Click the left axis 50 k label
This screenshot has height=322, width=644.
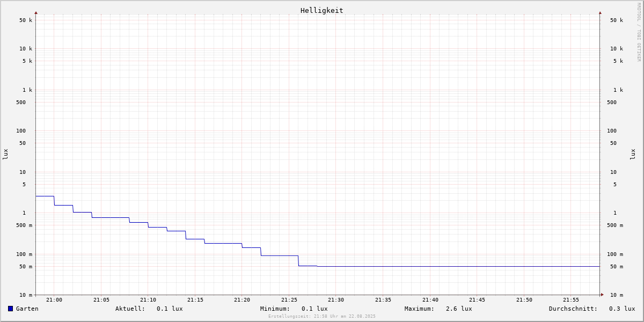click(x=26, y=20)
